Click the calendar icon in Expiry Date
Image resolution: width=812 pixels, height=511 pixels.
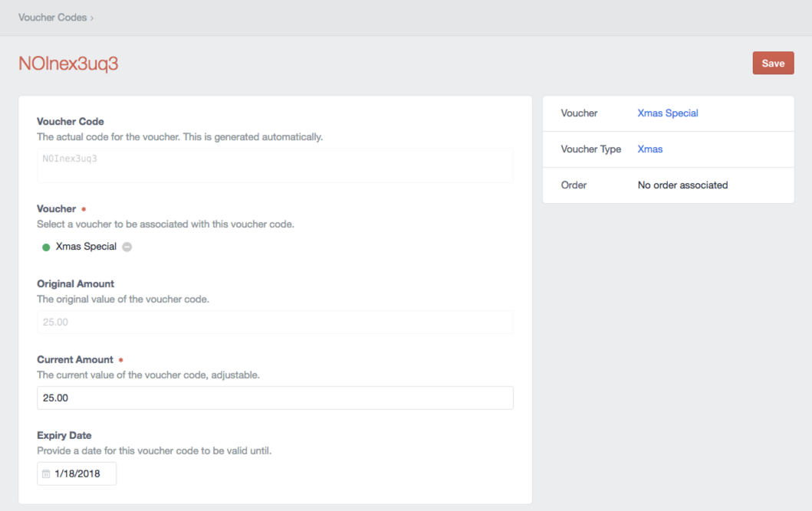click(46, 474)
